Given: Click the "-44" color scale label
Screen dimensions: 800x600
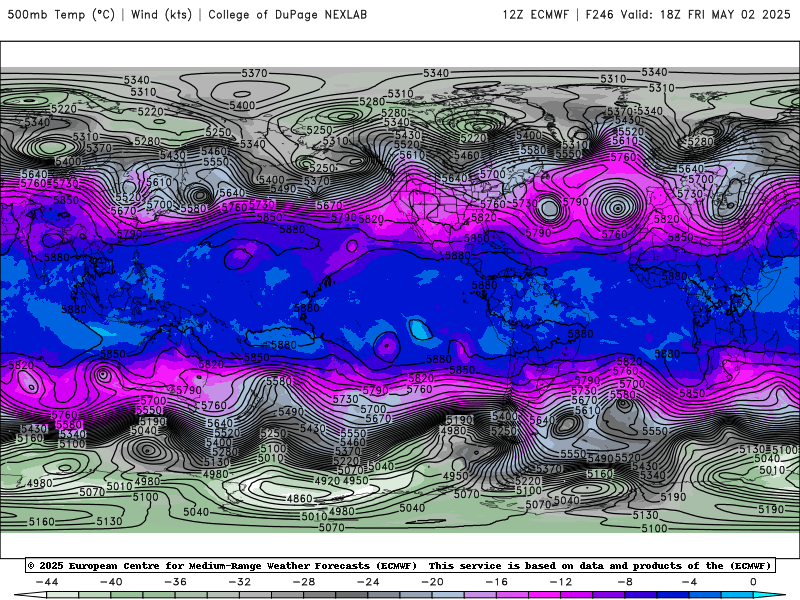Looking at the screenshot, I should 47,582.
